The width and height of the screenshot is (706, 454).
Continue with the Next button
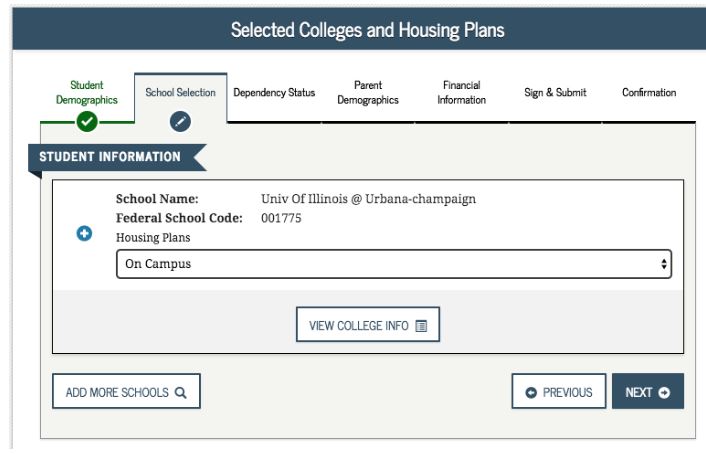[648, 391]
